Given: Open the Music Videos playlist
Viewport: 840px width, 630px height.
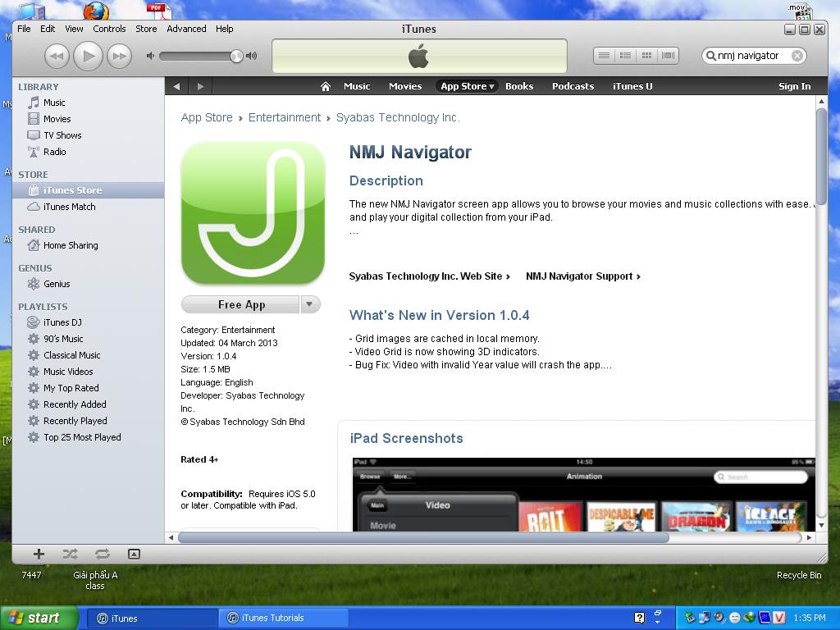Looking at the screenshot, I should (x=68, y=372).
